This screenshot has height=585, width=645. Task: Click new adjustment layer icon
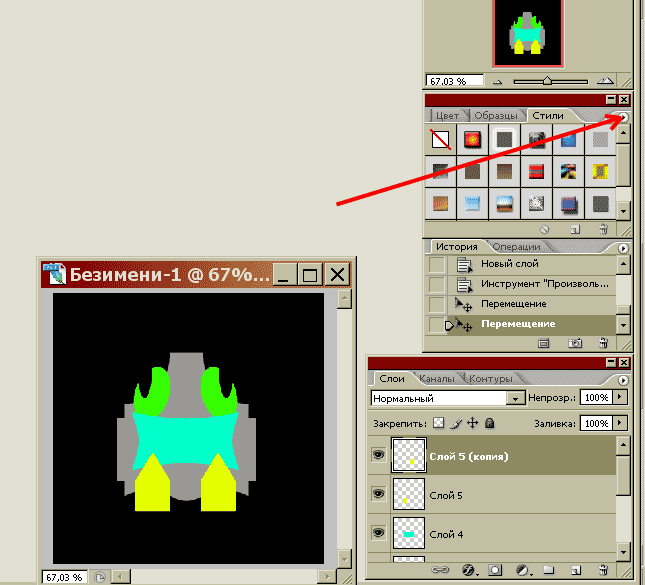[523, 570]
